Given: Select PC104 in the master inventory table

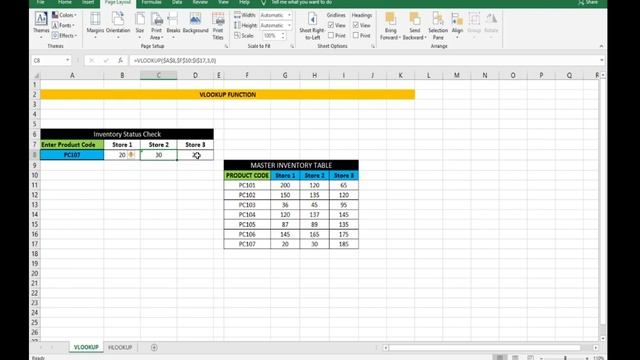Looking at the screenshot, I should tap(247, 215).
